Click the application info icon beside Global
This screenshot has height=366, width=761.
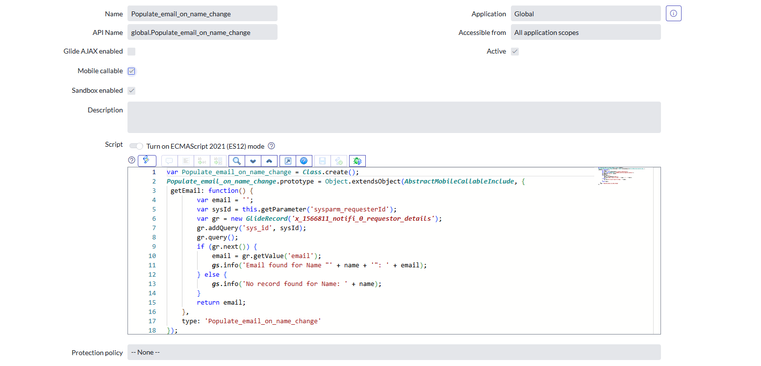(674, 14)
